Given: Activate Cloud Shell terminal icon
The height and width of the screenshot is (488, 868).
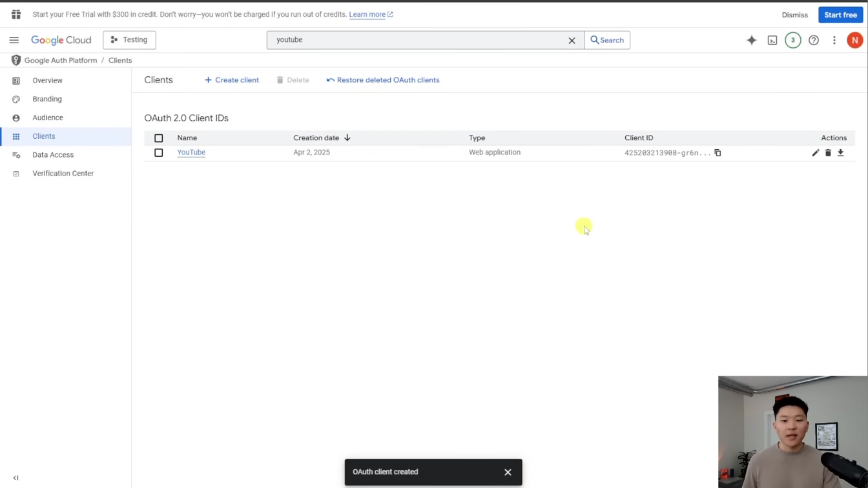Looking at the screenshot, I should coord(772,40).
